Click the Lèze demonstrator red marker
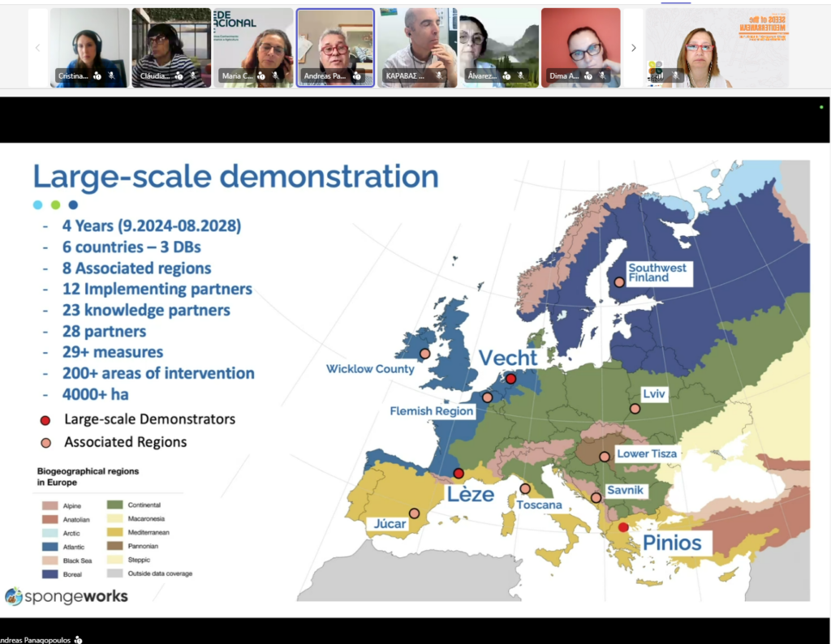The width and height of the screenshot is (831, 644). tap(459, 474)
